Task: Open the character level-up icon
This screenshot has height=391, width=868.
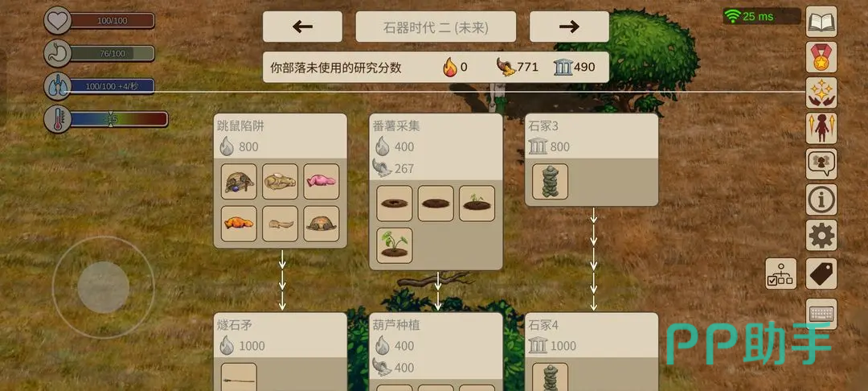Action: coord(821,128)
